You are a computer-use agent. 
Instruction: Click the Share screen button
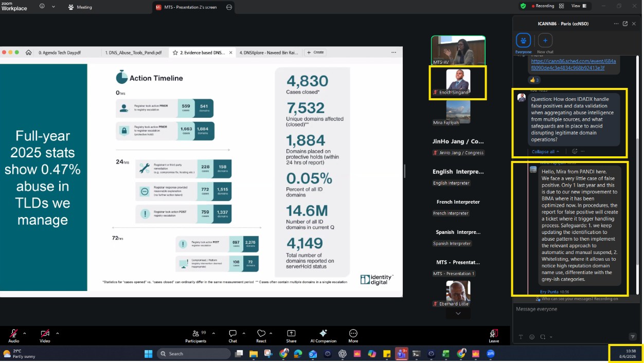(x=291, y=336)
